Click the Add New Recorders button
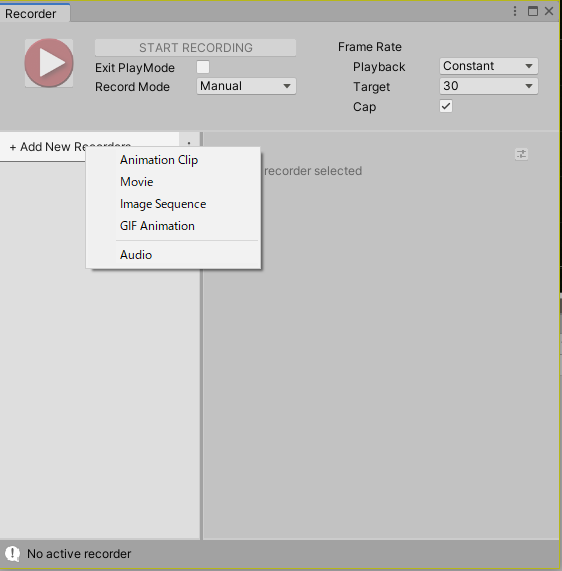Screen dimensions: 562x571 click(47, 147)
